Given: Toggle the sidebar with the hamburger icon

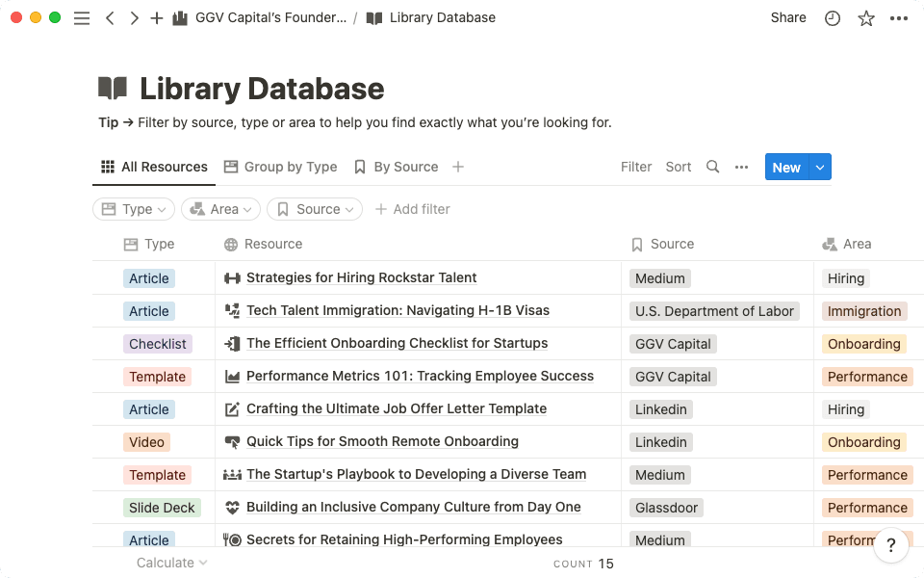Looking at the screenshot, I should pyautogui.click(x=82, y=17).
